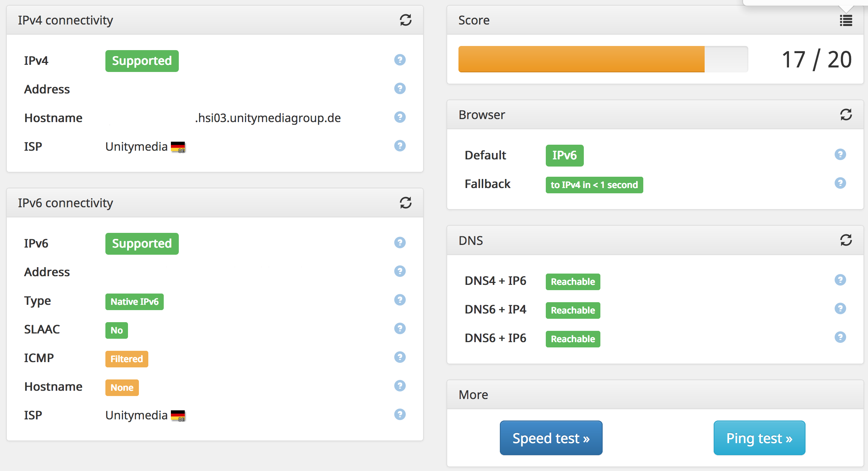Click the fallback to IPv4 badge
Viewport: 868px width, 471px height.
594,185
